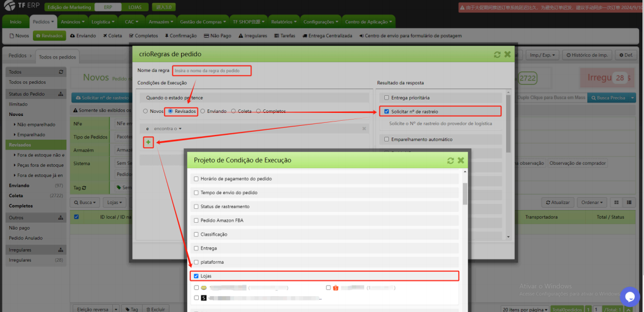This screenshot has width=644, height=312.
Task: Click the Outros section hierarchy icon
Action: (61, 218)
